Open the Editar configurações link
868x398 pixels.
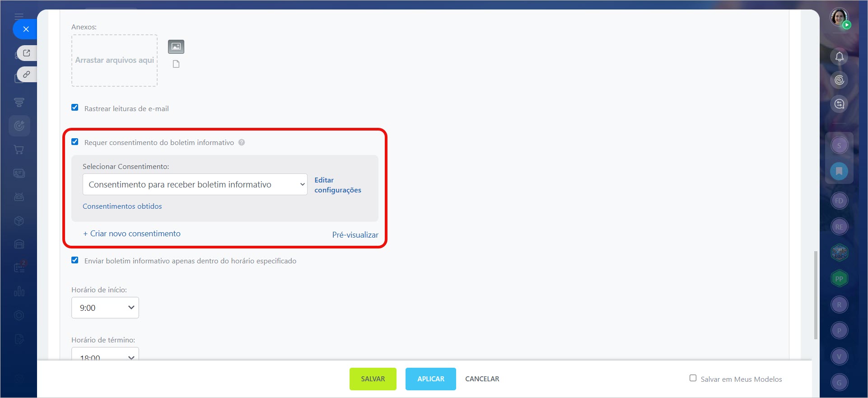[x=337, y=185]
